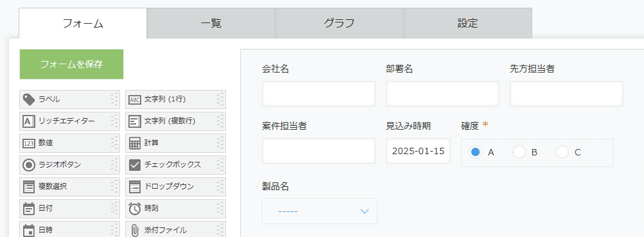Select radio option B for 確度
644x237 pixels.
[519, 152]
